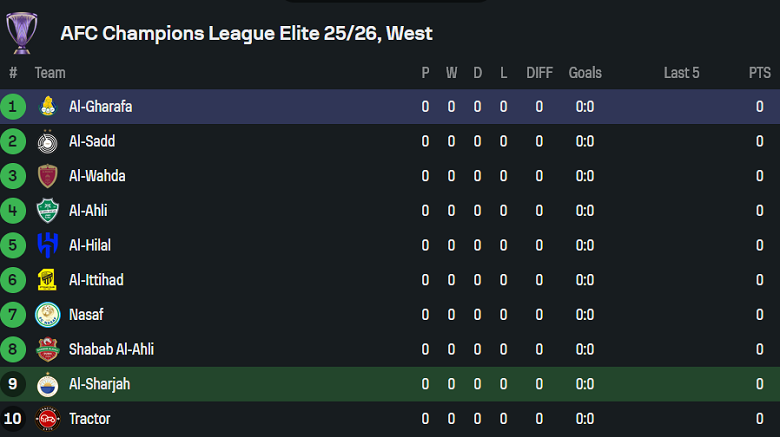Click the Al-Sharjah club crest
The width and height of the screenshot is (780, 437).
[x=47, y=384]
